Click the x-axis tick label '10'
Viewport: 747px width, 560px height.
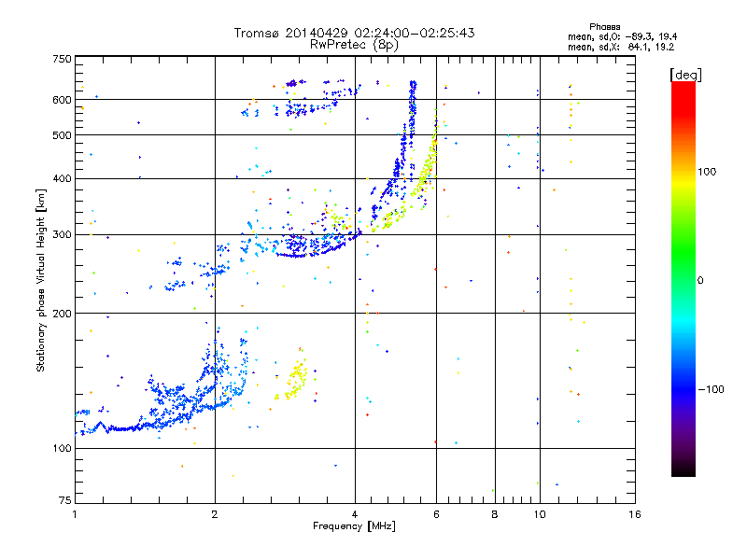540,514
